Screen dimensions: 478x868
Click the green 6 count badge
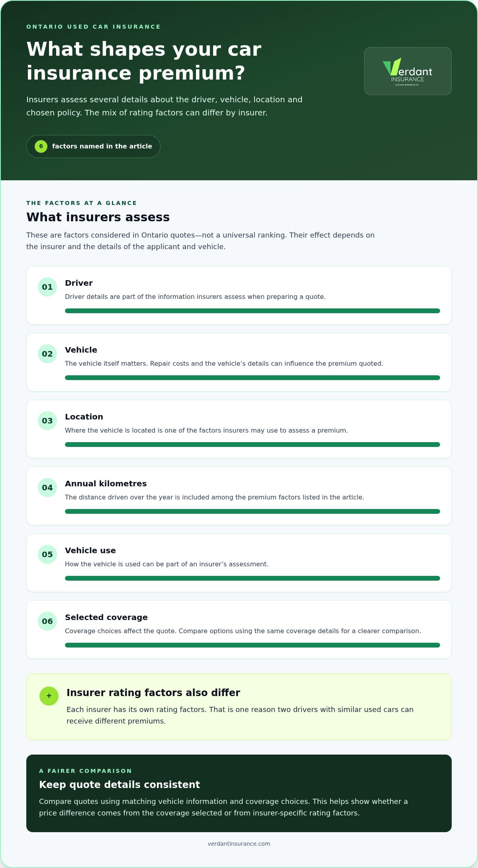41,146
